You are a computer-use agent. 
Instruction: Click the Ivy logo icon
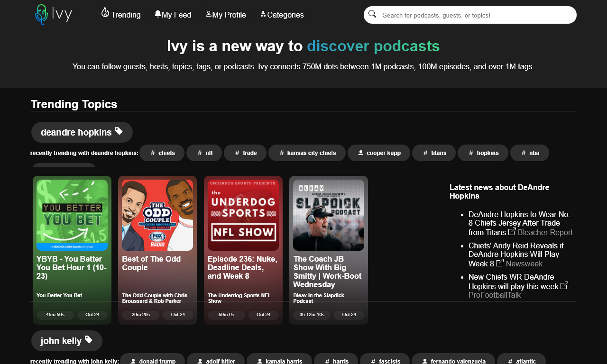42,14
